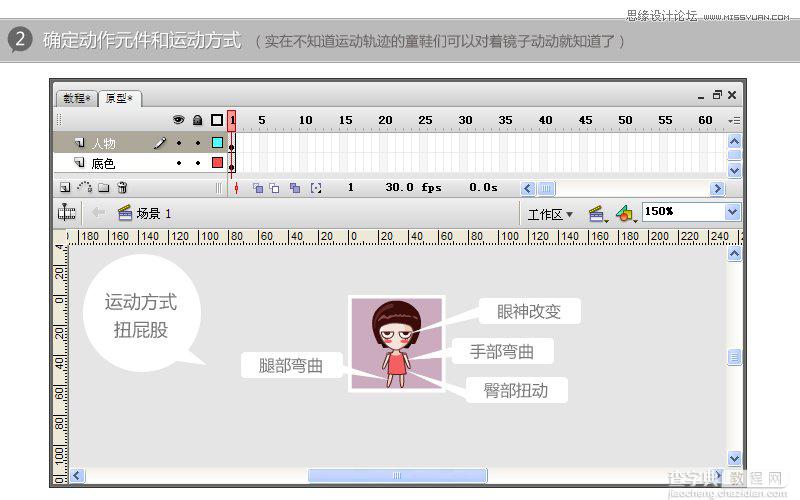This screenshot has height=500, width=800.
Task: Click the stage horizontal scrollbar thumb
Action: (397, 476)
